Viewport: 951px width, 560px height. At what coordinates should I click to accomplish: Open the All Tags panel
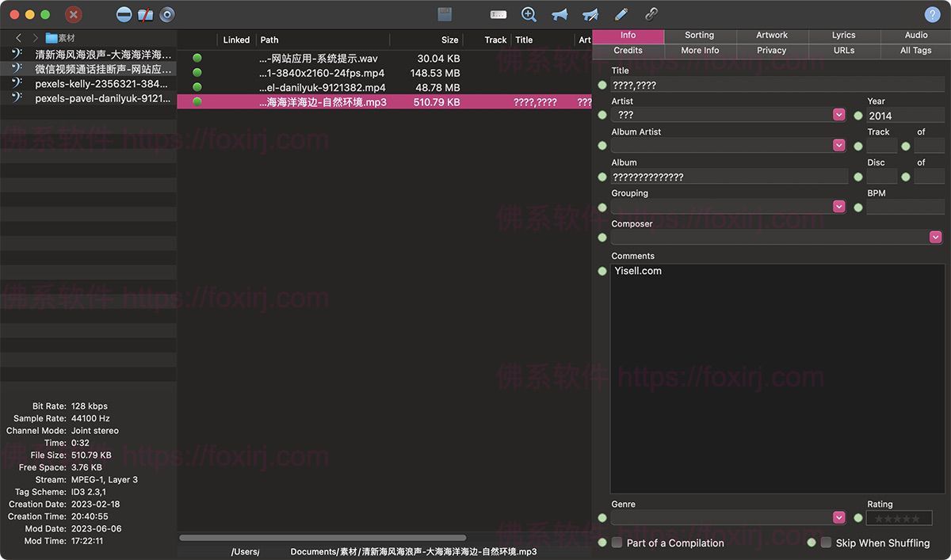tap(915, 50)
